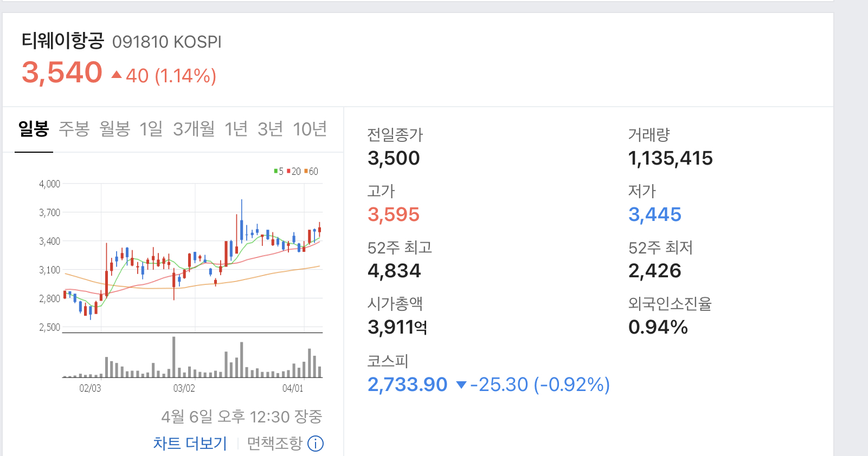Click the 저가 value 3,445
Viewport: 868px width, 456px height.
click(655, 214)
